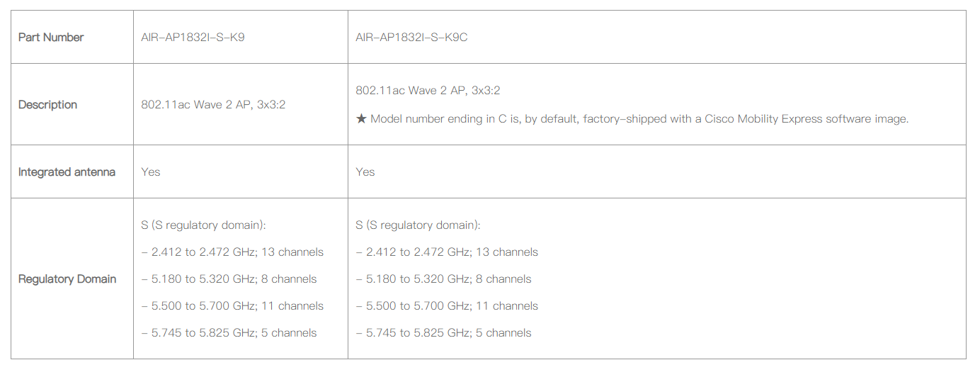Click first column 5.745 to 5.825 GHz line

pyautogui.click(x=229, y=333)
